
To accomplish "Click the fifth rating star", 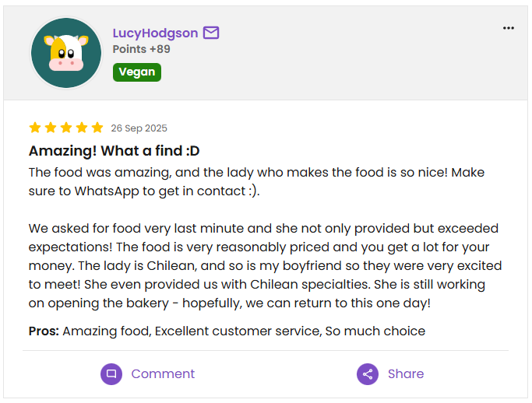I will pos(97,128).
